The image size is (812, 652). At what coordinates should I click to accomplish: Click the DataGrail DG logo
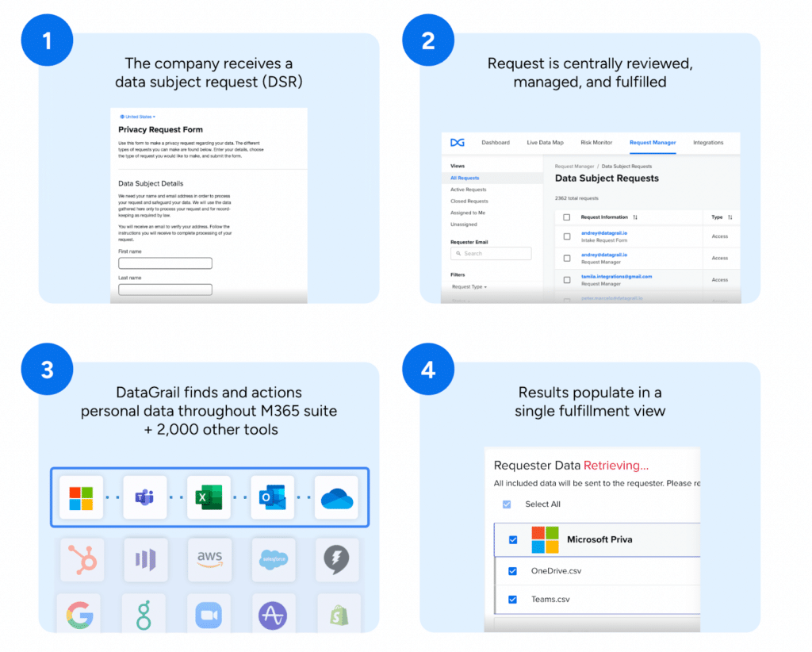[457, 142]
